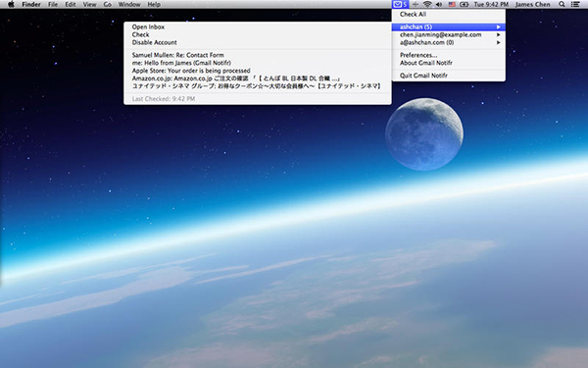Open the Finder menu
Screen dimensions: 588x368
(31, 5)
